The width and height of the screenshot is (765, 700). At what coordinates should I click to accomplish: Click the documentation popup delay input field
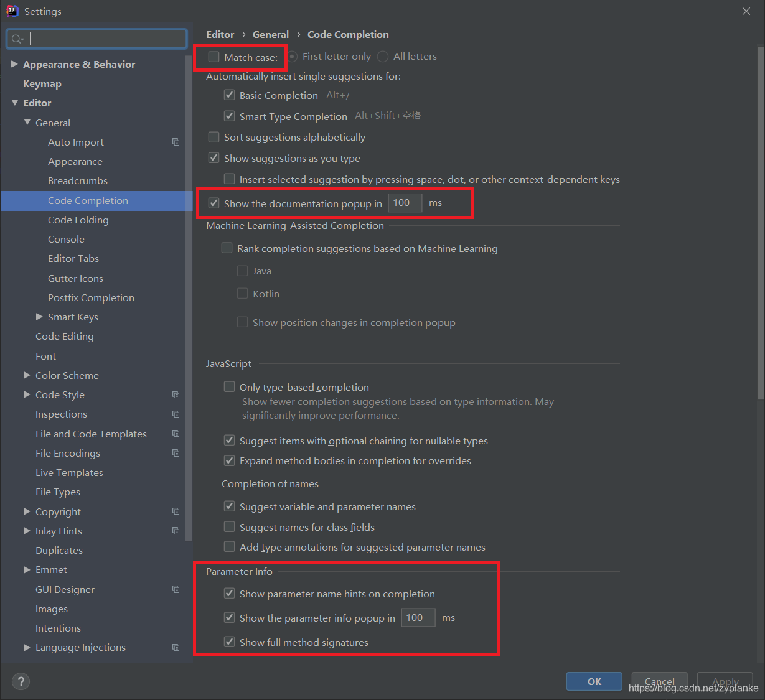[405, 203]
